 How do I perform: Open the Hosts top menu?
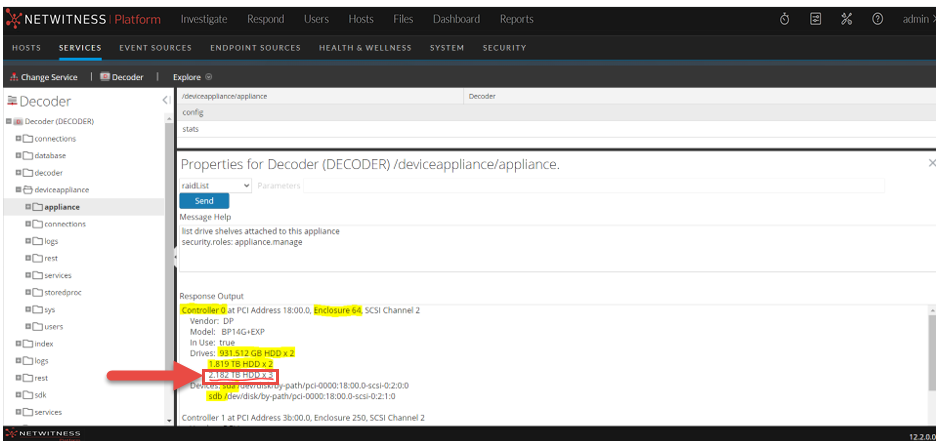361,19
